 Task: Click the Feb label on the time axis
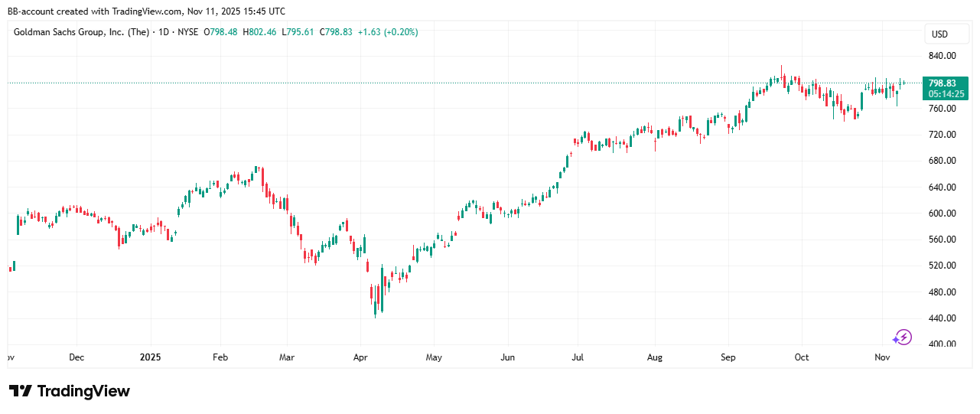220,357
